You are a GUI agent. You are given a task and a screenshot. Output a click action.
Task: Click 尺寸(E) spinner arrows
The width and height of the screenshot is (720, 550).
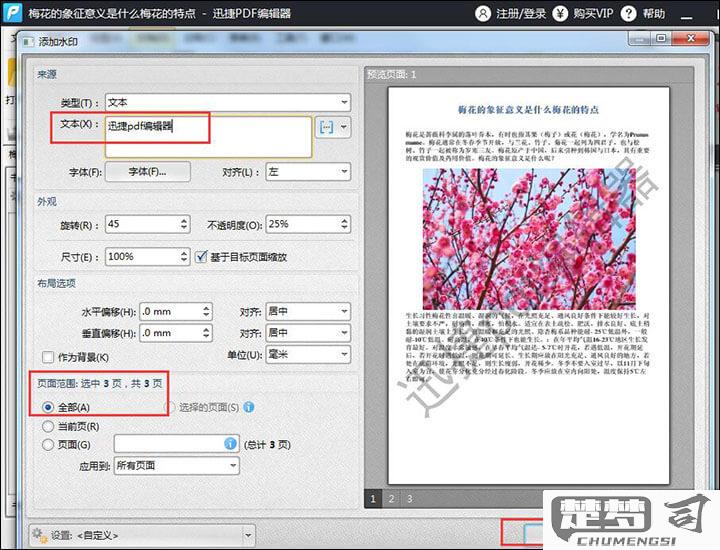point(184,256)
